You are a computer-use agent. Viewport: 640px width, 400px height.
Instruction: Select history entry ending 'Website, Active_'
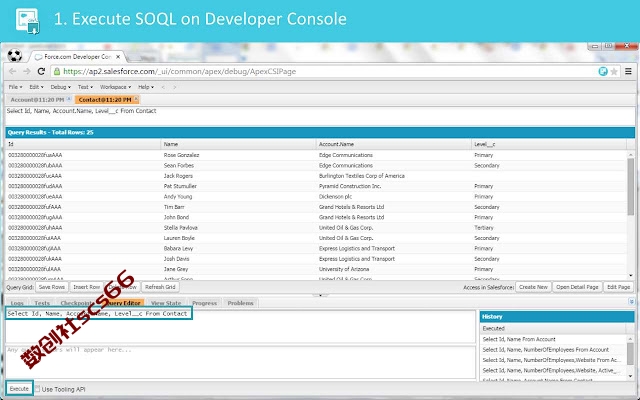coord(553,370)
